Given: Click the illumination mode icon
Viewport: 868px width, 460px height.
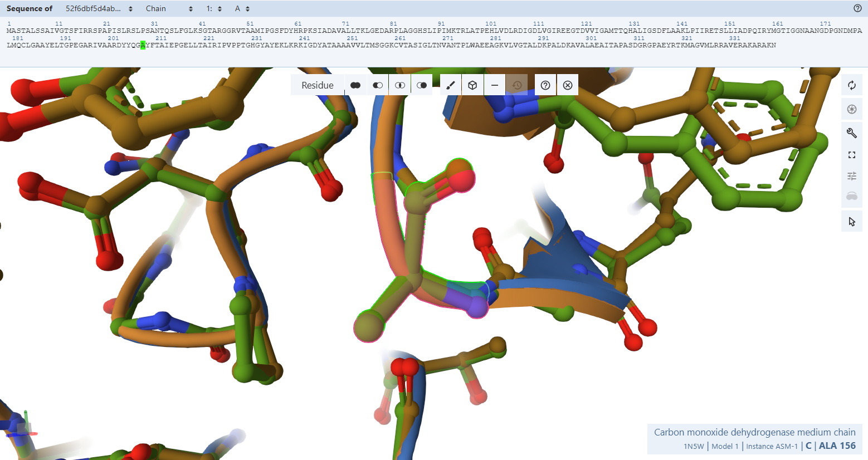Looking at the screenshot, I should [x=852, y=196].
